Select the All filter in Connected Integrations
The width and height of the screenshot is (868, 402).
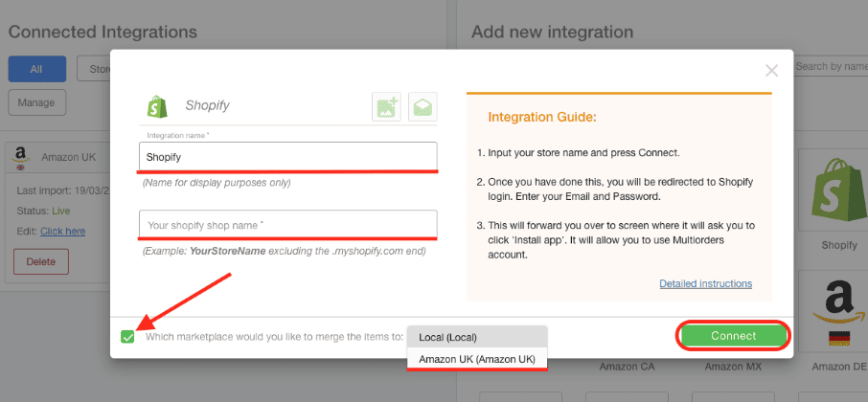pos(37,69)
